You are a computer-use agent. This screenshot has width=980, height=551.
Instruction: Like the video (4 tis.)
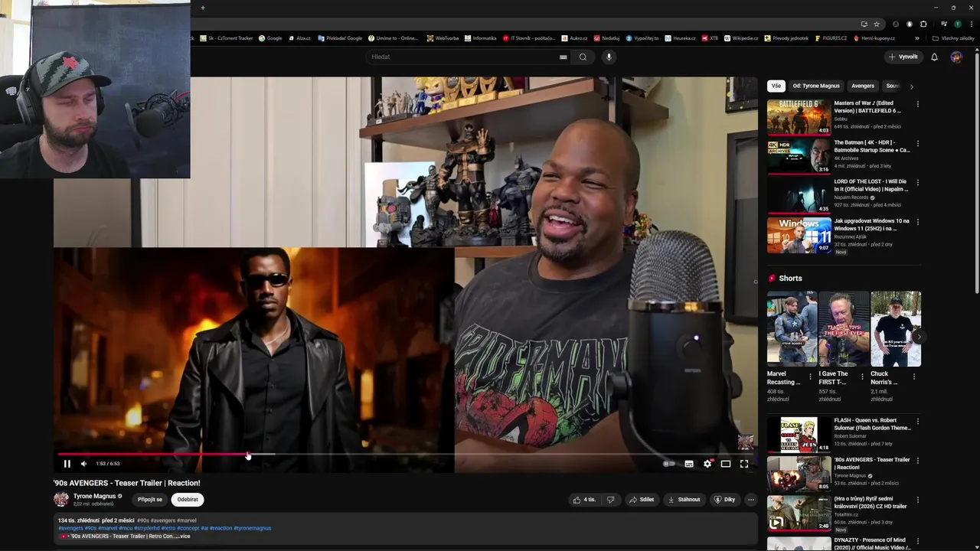pos(584,500)
